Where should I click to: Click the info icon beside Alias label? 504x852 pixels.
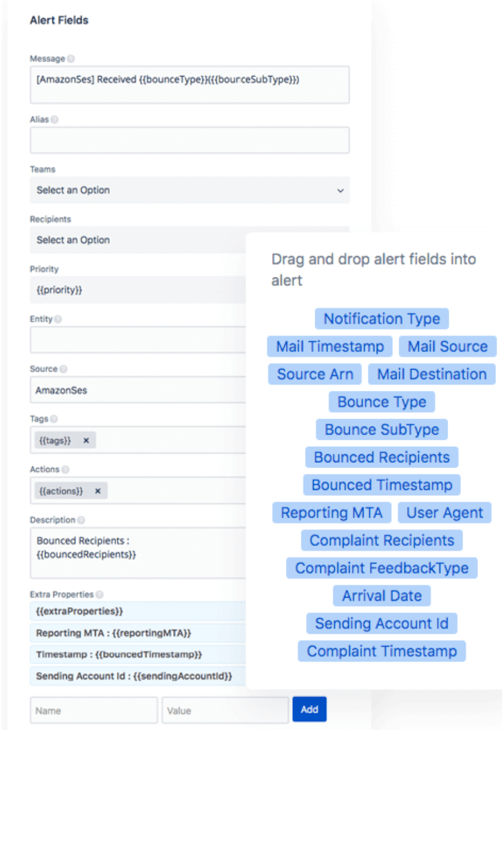[55, 120]
